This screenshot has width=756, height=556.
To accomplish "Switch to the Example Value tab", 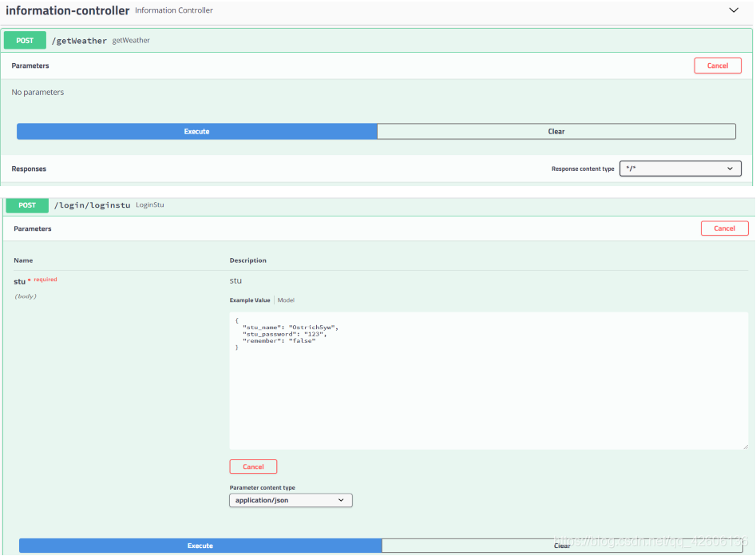I will 250,300.
